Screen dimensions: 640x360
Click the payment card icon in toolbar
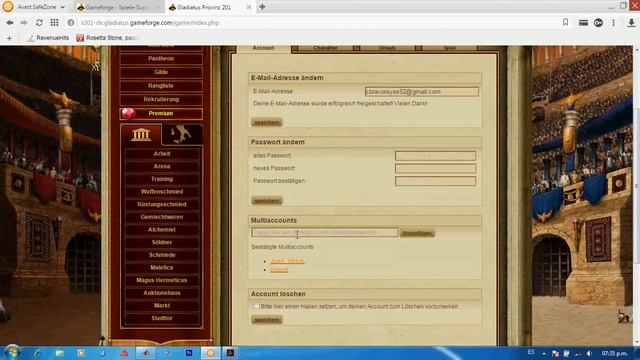pyautogui.click(x=583, y=23)
